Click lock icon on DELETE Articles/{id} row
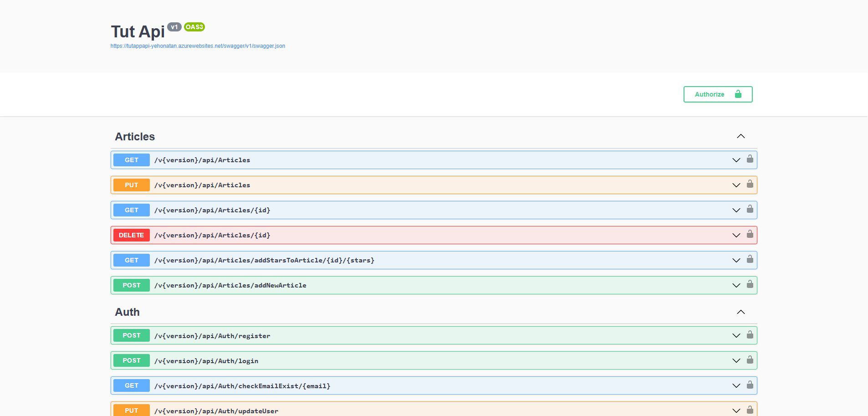 (x=750, y=234)
